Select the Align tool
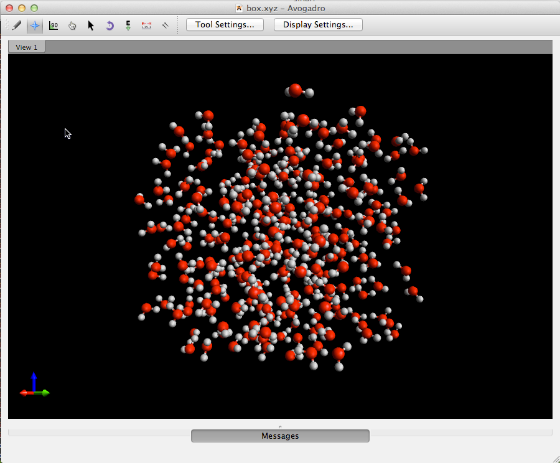Image resolution: width=560 pixels, height=463 pixels. [x=165, y=25]
